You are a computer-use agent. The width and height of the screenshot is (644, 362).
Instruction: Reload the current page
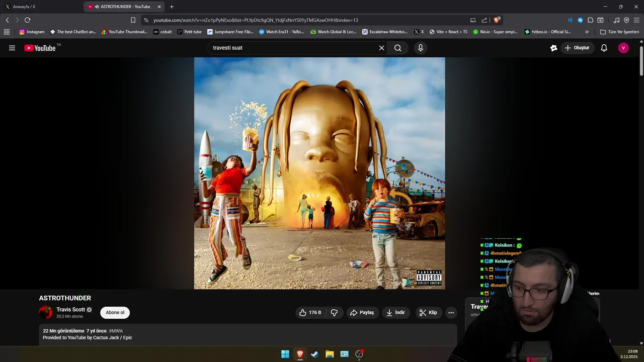click(27, 20)
